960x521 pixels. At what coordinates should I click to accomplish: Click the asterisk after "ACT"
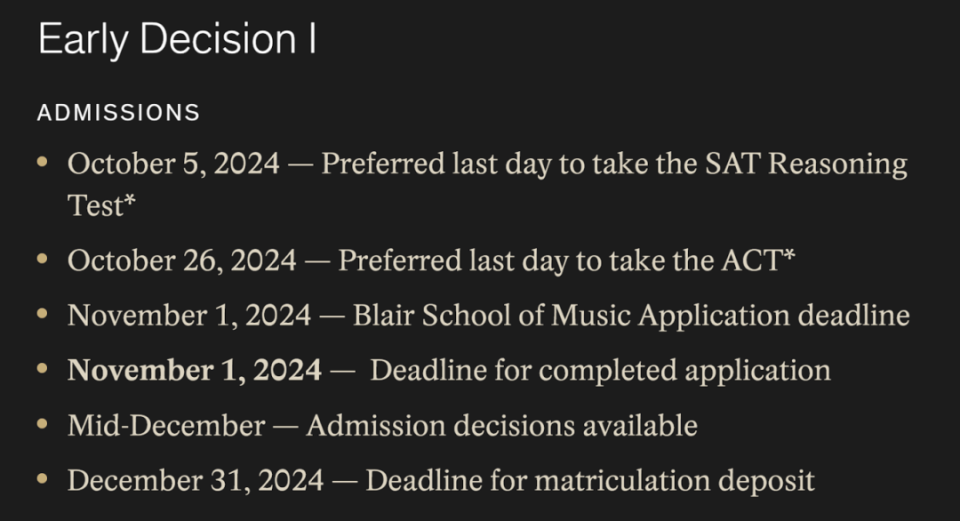tap(789, 258)
